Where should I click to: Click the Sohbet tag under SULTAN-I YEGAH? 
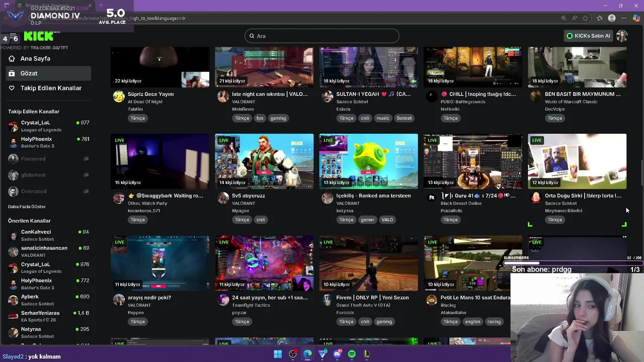[x=404, y=118]
